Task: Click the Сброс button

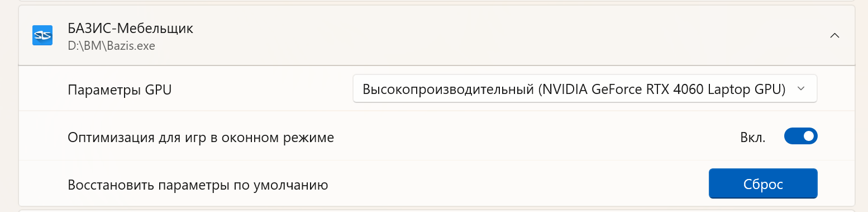Action: 763,184
